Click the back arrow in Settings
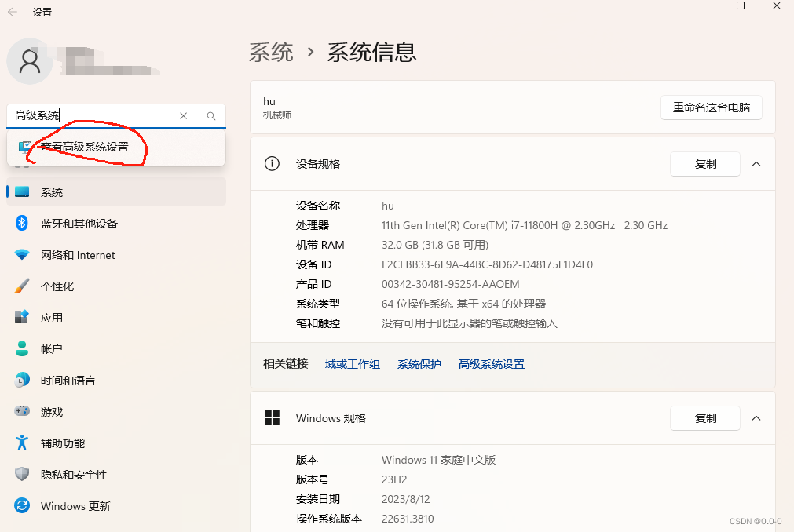Viewport: 794px width, 532px height. (13, 12)
